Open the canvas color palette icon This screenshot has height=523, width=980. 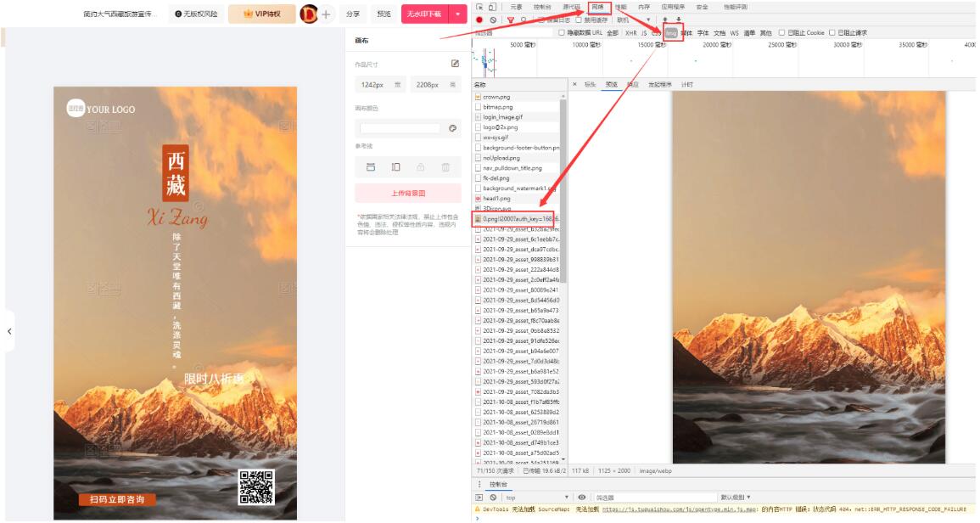point(452,128)
